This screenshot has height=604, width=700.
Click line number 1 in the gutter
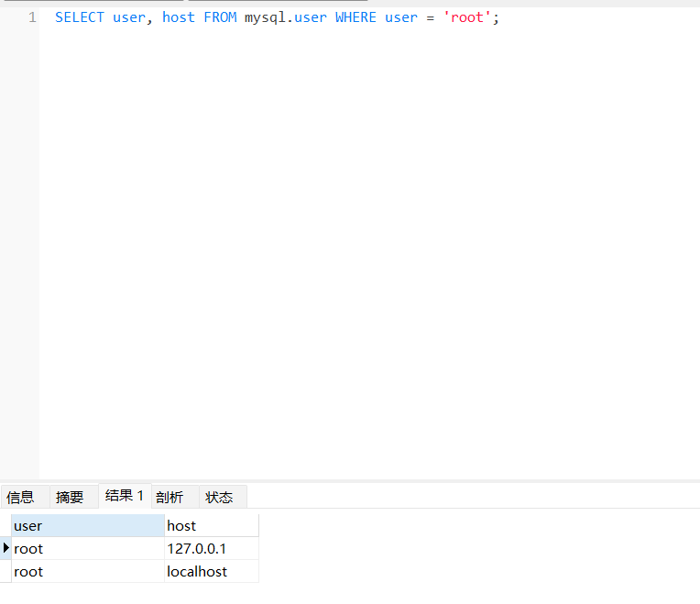tap(32, 17)
